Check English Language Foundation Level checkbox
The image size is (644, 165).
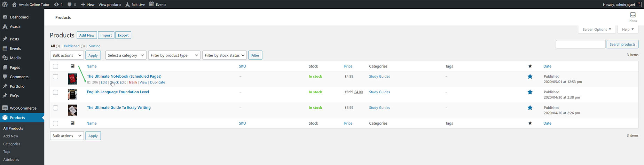pos(55,92)
